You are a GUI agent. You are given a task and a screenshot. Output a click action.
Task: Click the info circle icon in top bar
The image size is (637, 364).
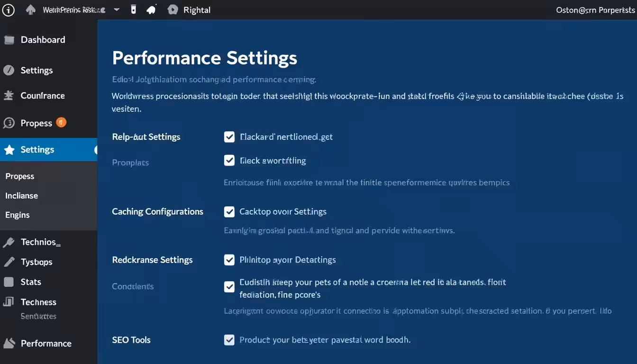click(x=9, y=9)
